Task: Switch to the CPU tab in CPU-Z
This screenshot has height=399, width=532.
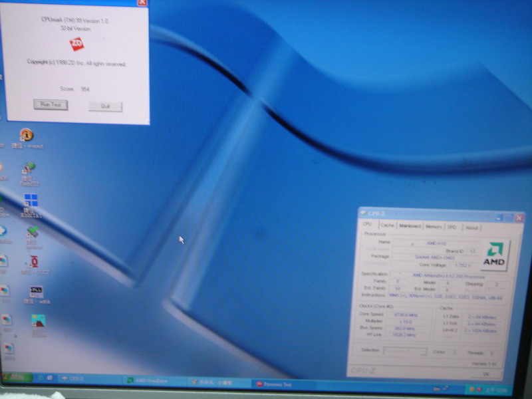Action: [x=367, y=224]
